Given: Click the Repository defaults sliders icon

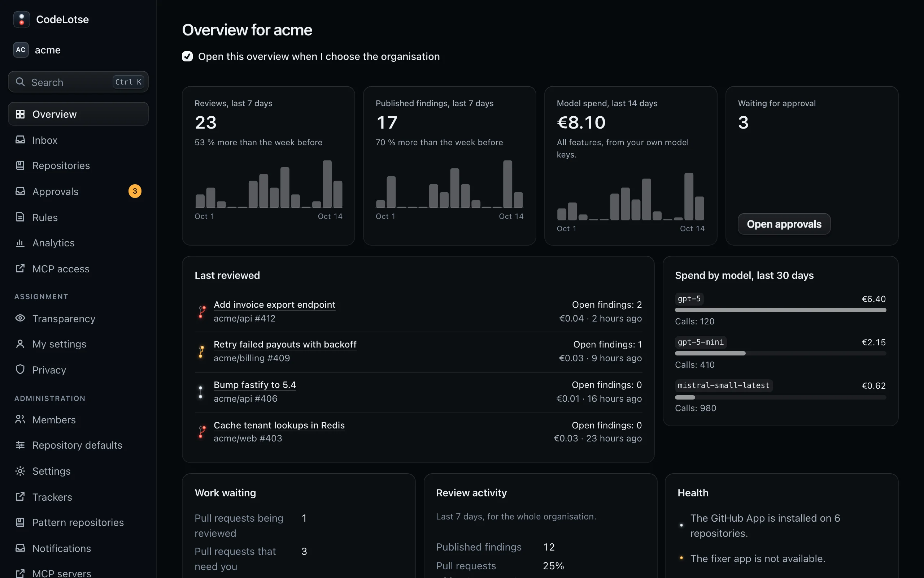Looking at the screenshot, I should pyautogui.click(x=20, y=445).
